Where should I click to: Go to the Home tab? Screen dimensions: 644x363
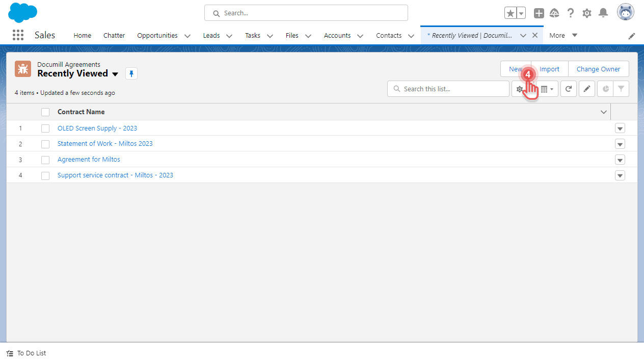tap(83, 36)
